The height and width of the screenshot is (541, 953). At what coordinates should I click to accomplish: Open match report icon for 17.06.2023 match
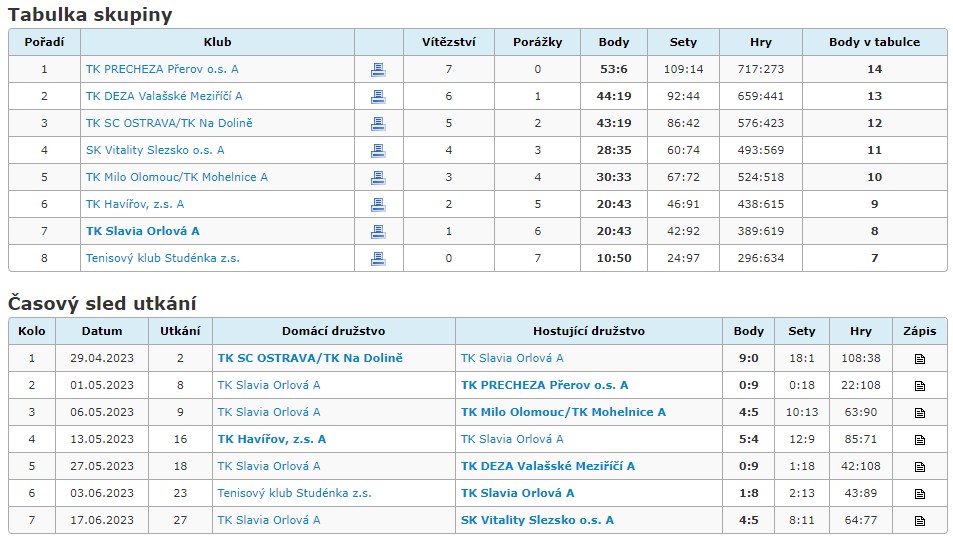point(920,521)
